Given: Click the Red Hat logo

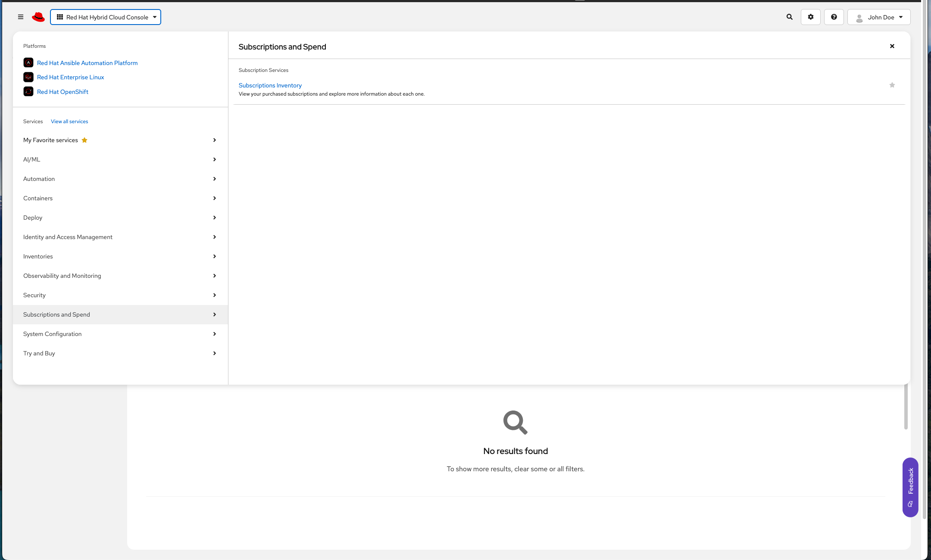Looking at the screenshot, I should [38, 17].
